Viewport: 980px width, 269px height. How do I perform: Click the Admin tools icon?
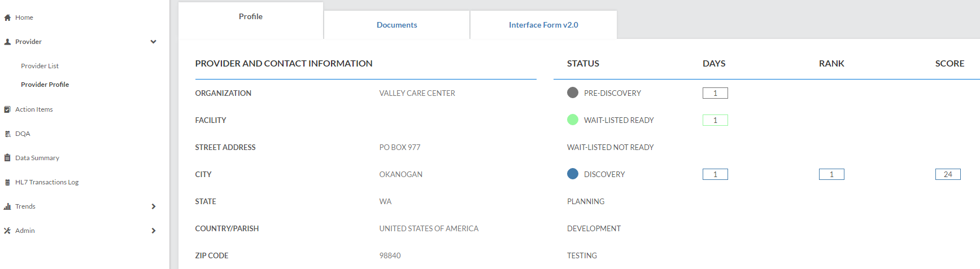click(7, 231)
